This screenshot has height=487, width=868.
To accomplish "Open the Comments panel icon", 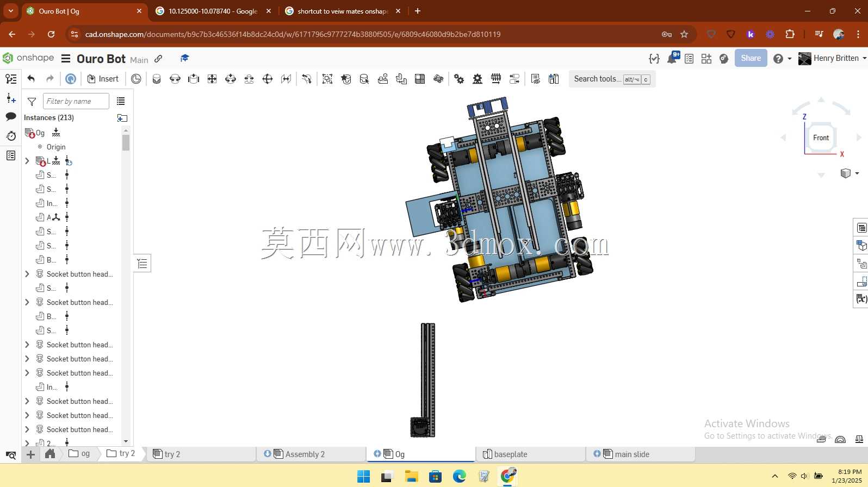I will (x=11, y=116).
